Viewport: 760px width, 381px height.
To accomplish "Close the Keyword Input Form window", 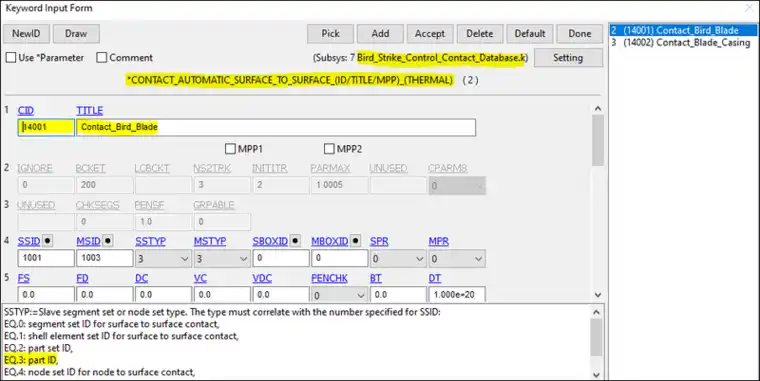I will pos(749,8).
